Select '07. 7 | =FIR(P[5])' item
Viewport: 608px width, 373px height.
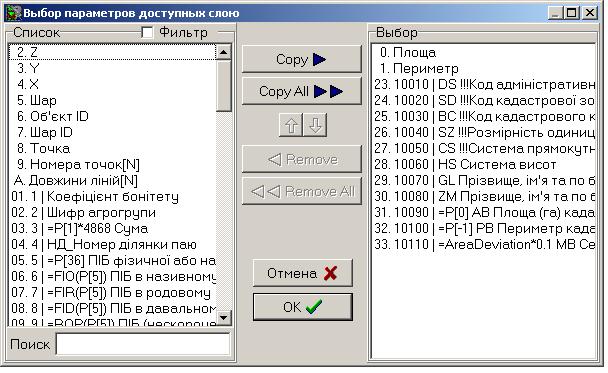[x=112, y=292]
